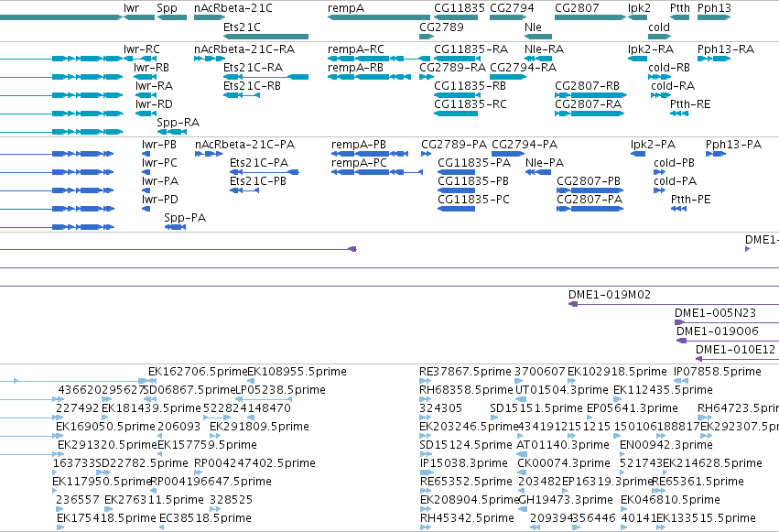Click the Ets21C-RB transcript
The height and width of the screenshot is (532, 779).
click(242, 95)
